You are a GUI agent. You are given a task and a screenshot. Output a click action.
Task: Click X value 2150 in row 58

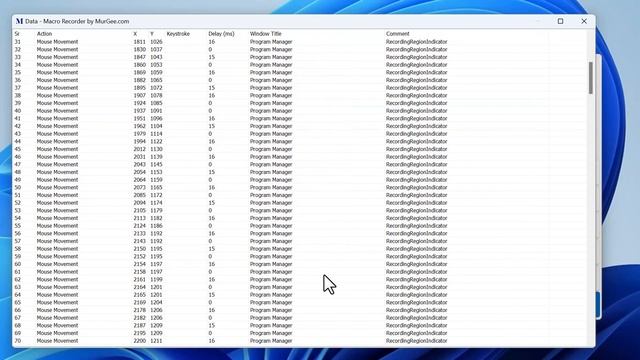coord(140,249)
